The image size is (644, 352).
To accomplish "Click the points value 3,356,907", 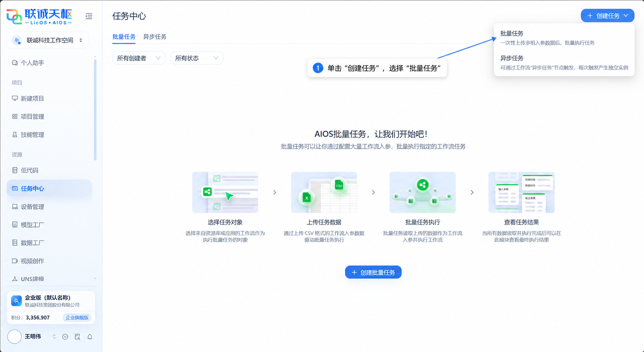I will pyautogui.click(x=38, y=317).
